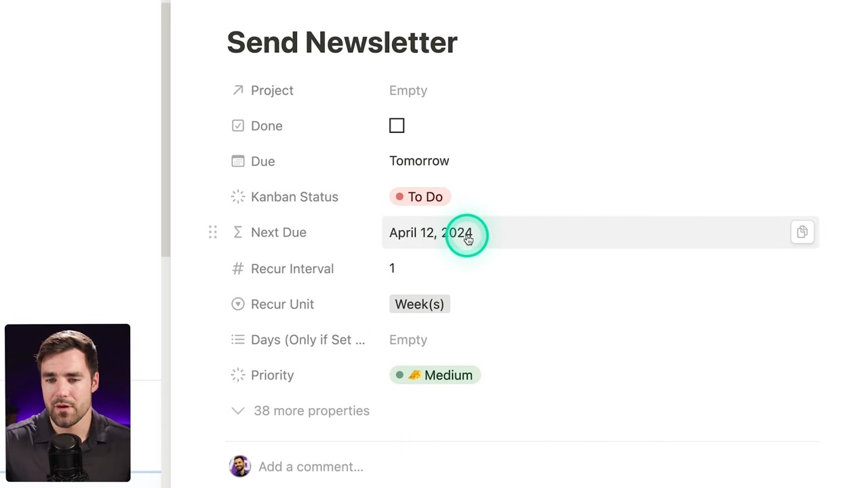Viewport: 868px width, 488px height.
Task: Open the To Do status dropdown
Action: pos(420,197)
